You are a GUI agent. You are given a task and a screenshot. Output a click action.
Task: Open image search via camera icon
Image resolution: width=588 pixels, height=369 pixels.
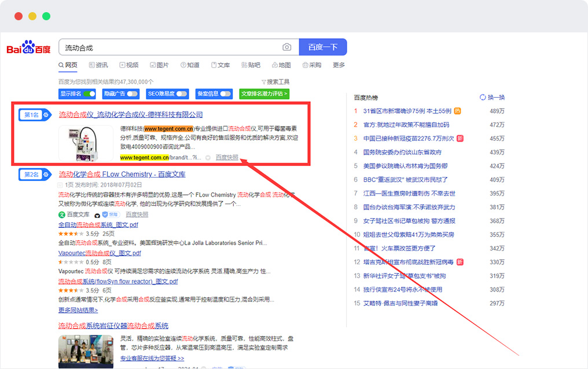click(x=287, y=47)
